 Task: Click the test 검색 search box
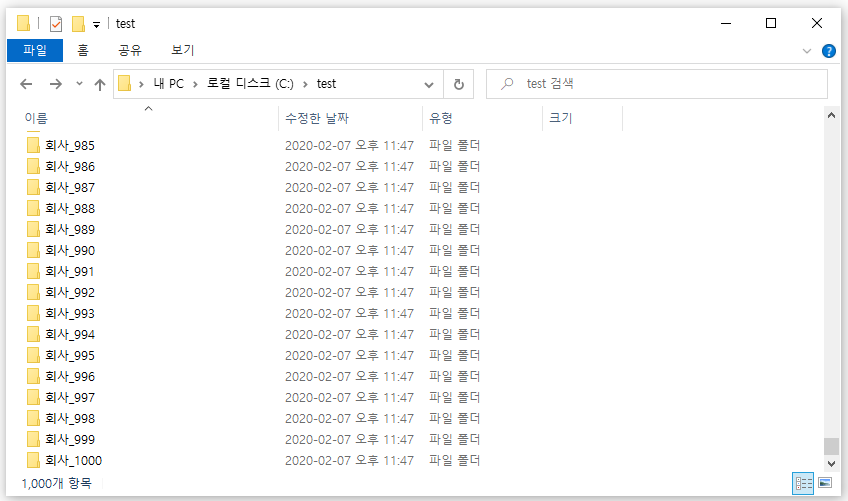click(657, 84)
